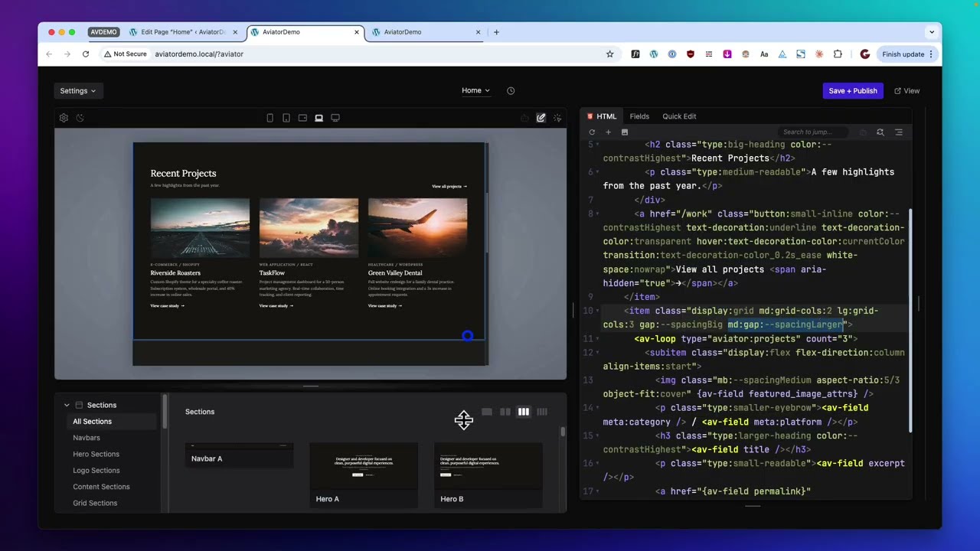
Task: Open the 1Password extension icon
Action: [x=672, y=54]
